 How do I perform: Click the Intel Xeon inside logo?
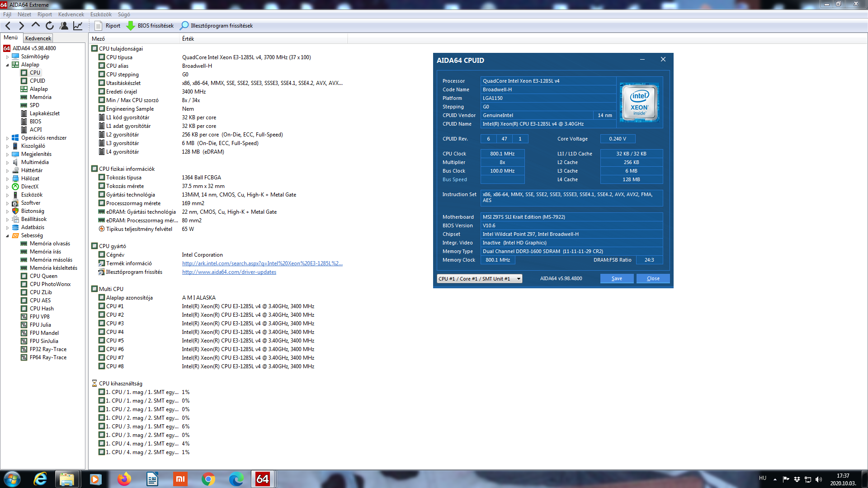tap(639, 102)
